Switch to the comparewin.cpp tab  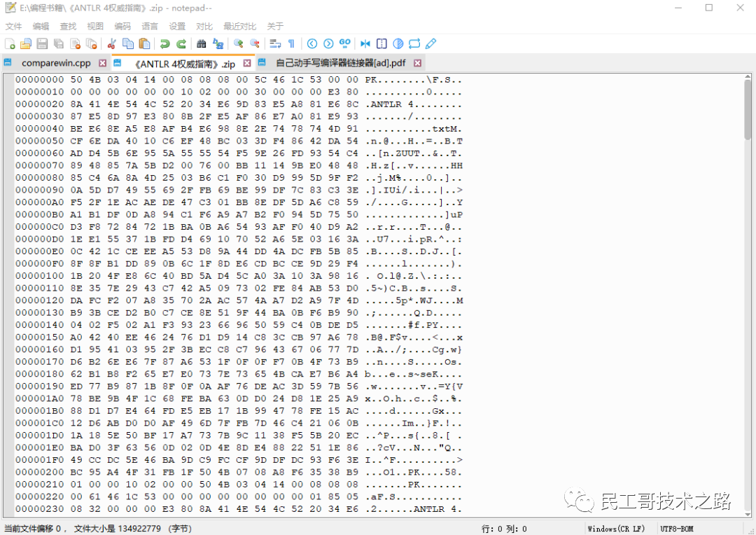click(56, 62)
